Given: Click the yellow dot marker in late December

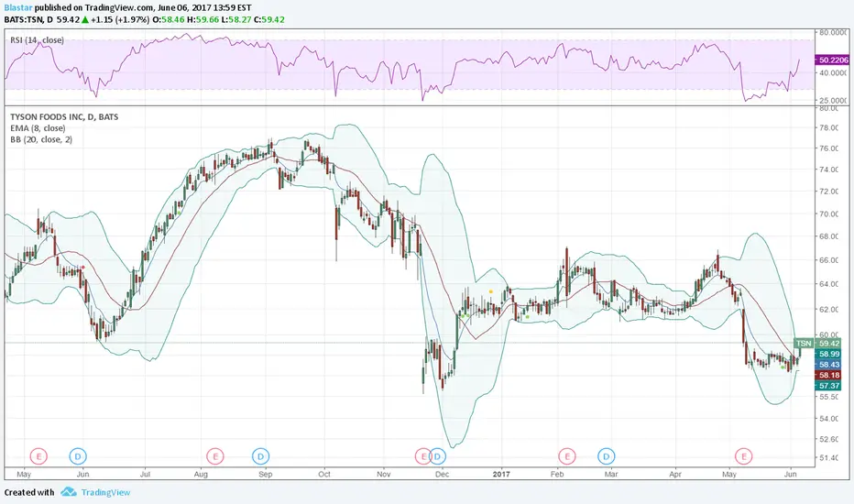Looking at the screenshot, I should [x=491, y=291].
